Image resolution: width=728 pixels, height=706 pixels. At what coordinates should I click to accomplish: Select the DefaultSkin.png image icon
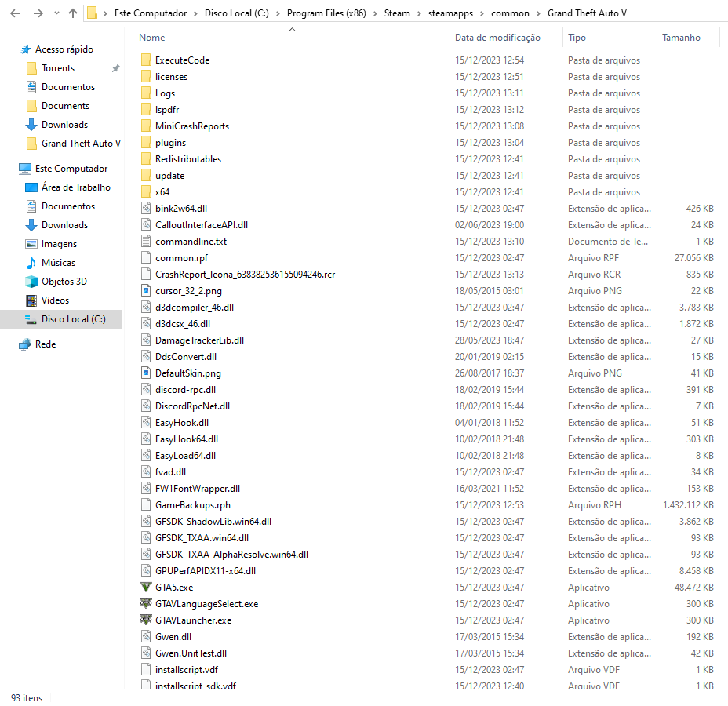[x=146, y=373]
